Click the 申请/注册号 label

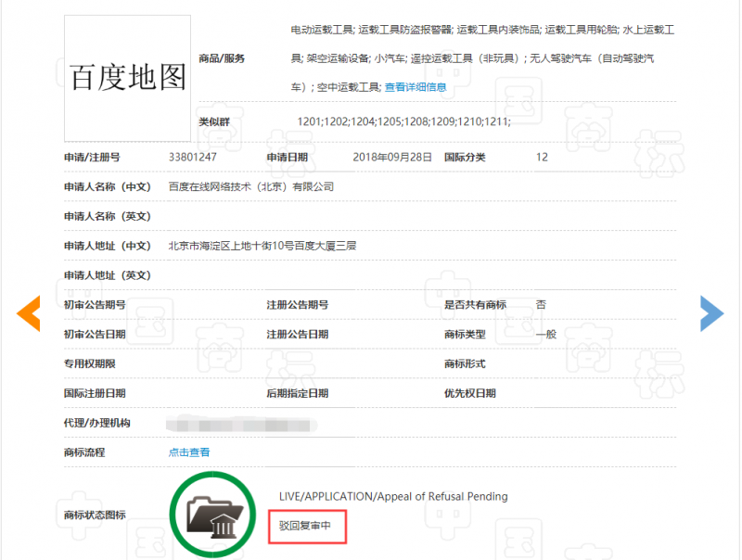(92, 157)
